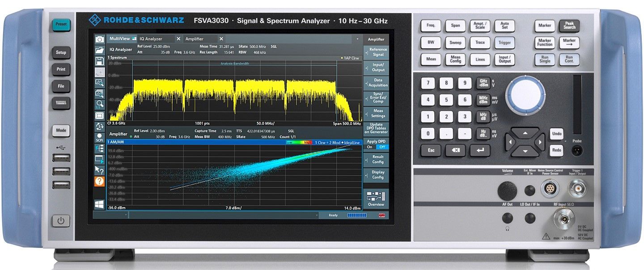Open the Overview diagram icon
Viewport: 644px width, 270px height.
[376, 199]
